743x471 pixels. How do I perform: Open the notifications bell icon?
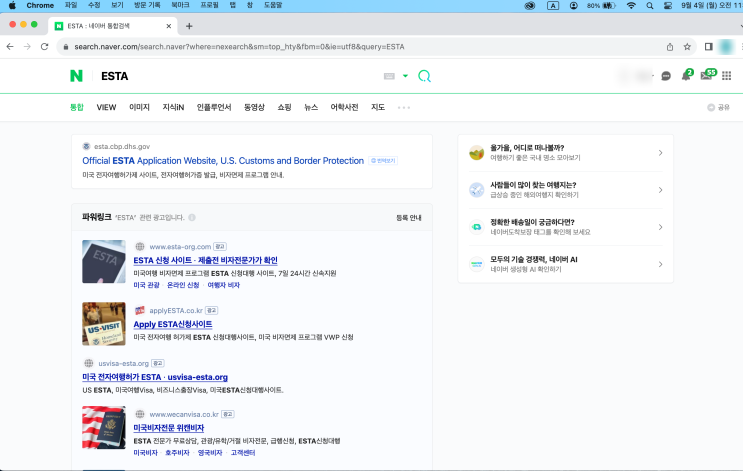pyautogui.click(x=686, y=75)
